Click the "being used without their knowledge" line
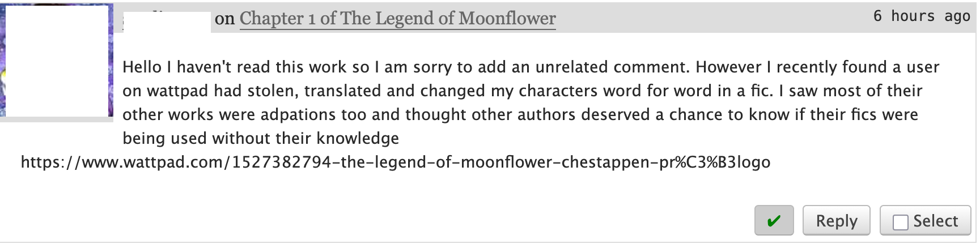 [261, 139]
